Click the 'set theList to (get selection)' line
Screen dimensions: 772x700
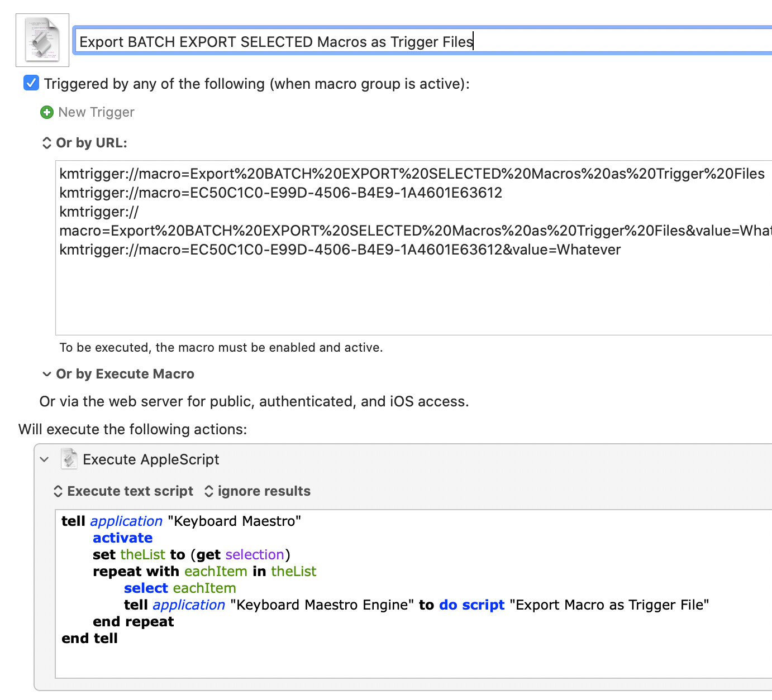point(192,554)
